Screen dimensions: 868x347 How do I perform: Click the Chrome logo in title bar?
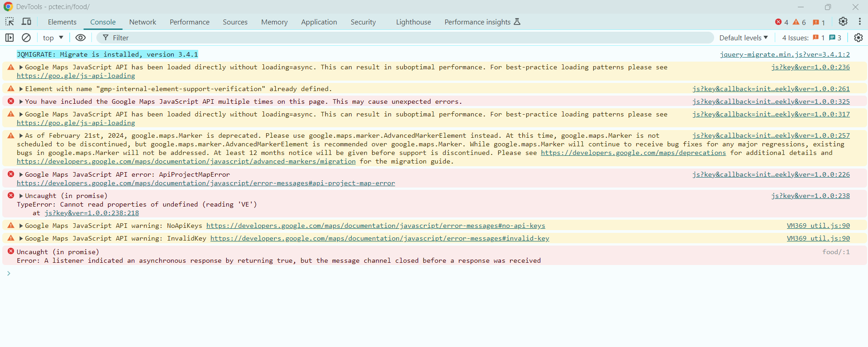(8, 6)
